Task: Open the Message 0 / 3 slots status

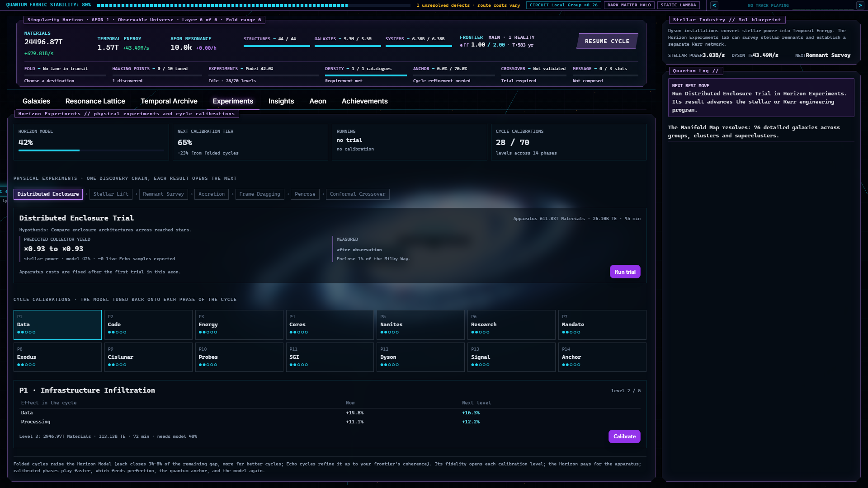Action: 605,75
